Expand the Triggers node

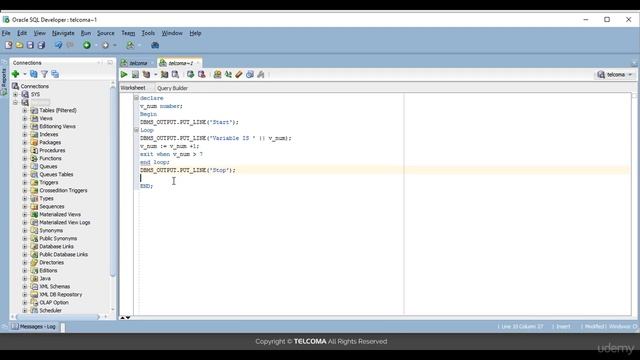tap(24, 182)
